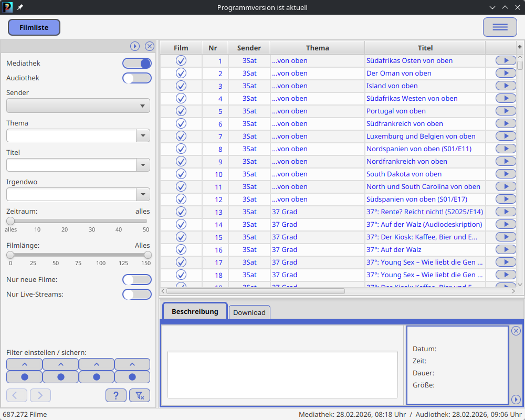The width and height of the screenshot is (525, 420).
Task: Save fourth filter profile dot button
Action: point(132,377)
